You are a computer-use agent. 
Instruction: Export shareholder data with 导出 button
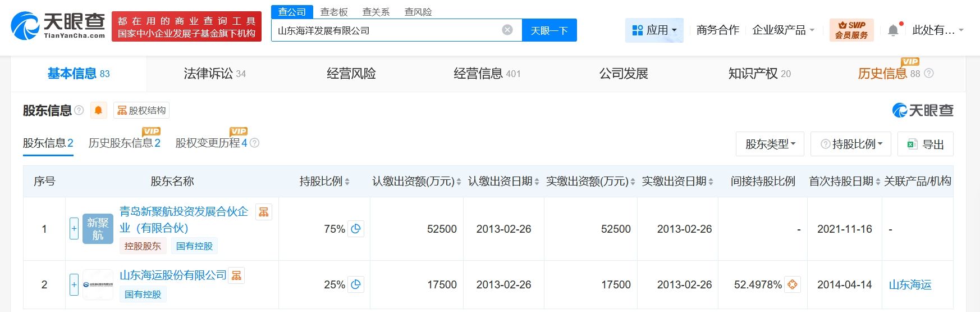[926, 144]
